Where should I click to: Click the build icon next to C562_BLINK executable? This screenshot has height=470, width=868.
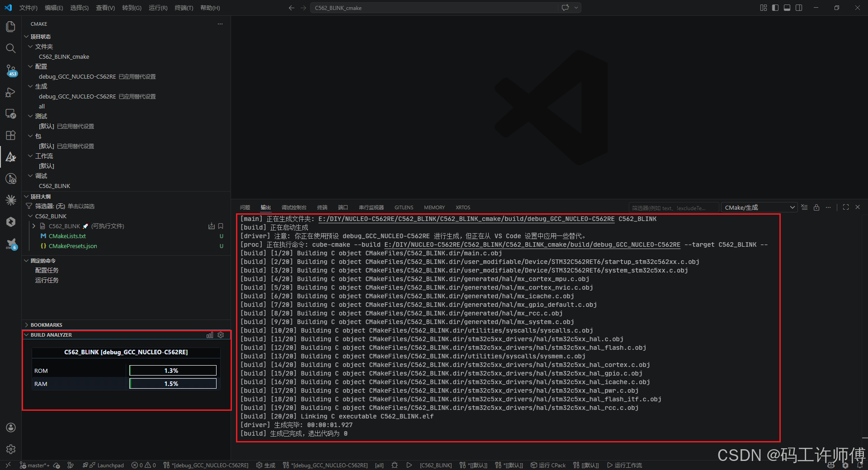211,226
